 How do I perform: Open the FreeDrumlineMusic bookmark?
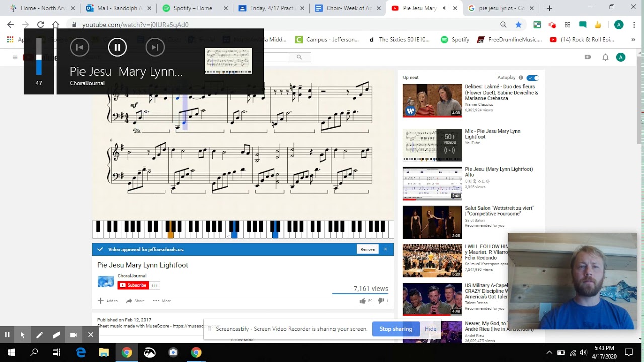coord(509,40)
